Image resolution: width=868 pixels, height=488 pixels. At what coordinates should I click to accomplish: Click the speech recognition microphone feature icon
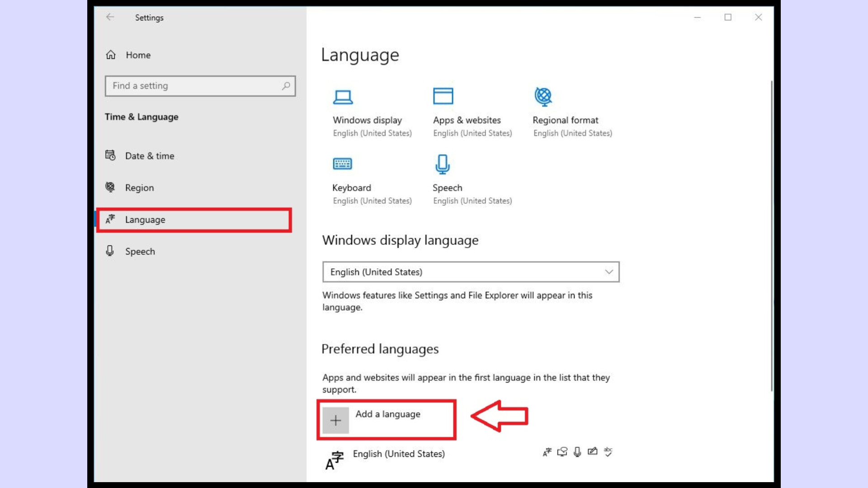577,452
